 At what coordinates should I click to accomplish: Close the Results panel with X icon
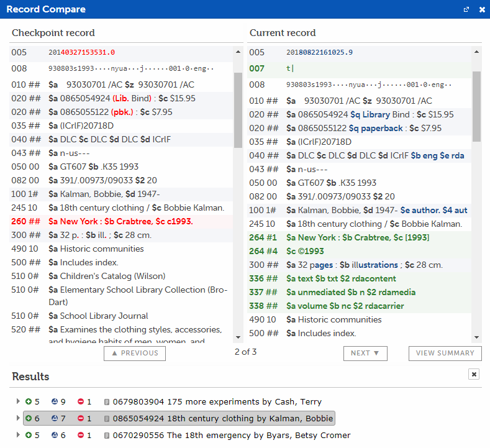[474, 374]
